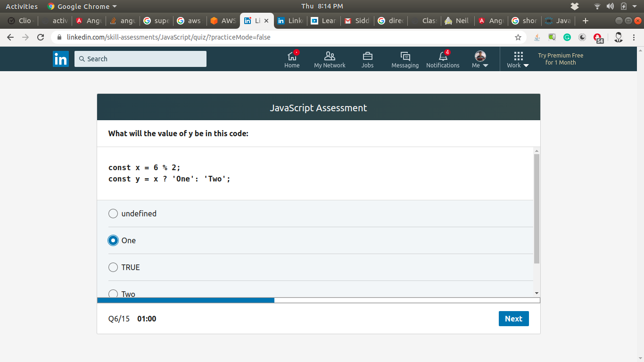Image resolution: width=644 pixels, height=362 pixels.
Task: Go to My Network icon
Action: pos(330,59)
